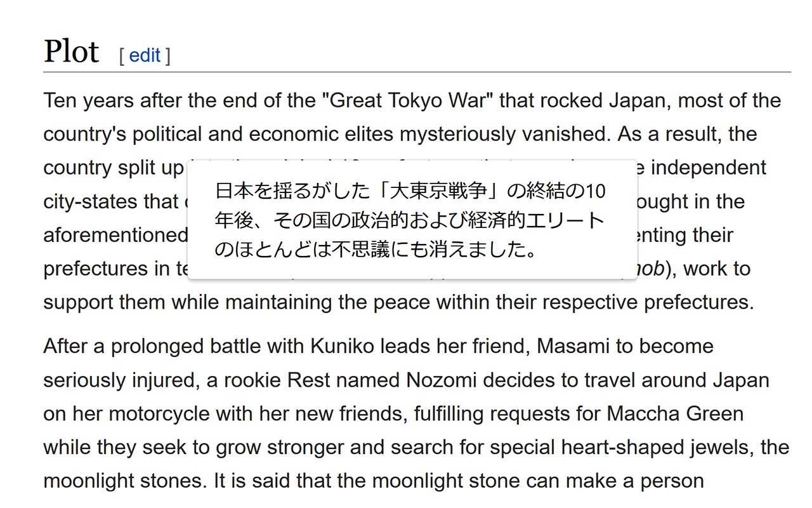The height and width of the screenshot is (508, 812).
Task: Click the Plot section heading
Action: [71, 52]
